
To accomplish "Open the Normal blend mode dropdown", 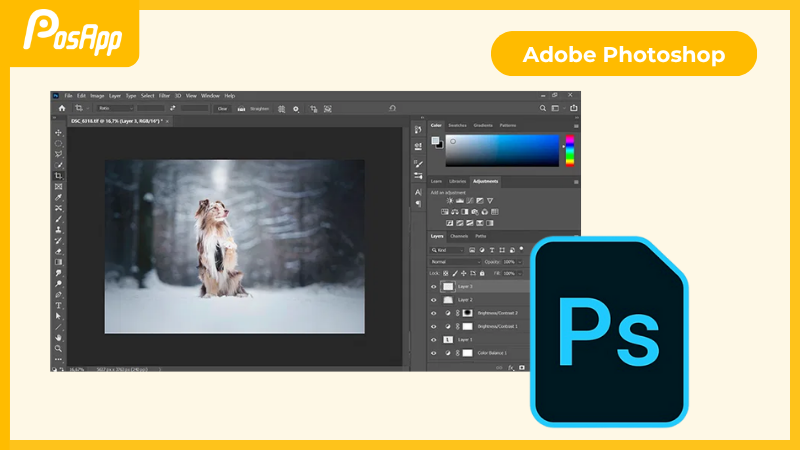I will 455,262.
